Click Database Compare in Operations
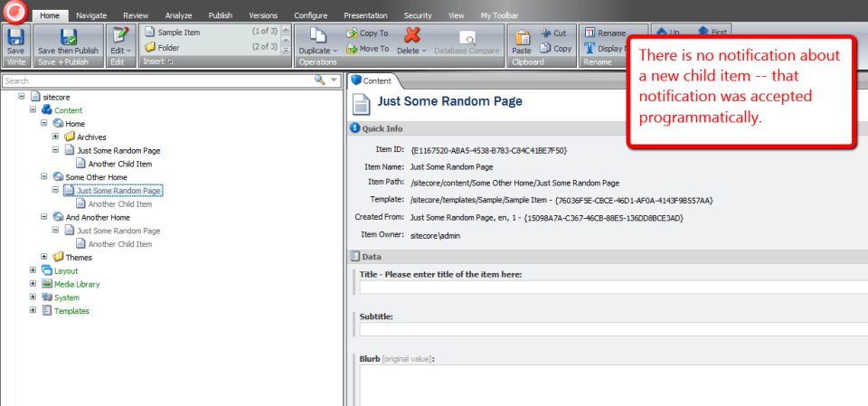 tap(467, 43)
